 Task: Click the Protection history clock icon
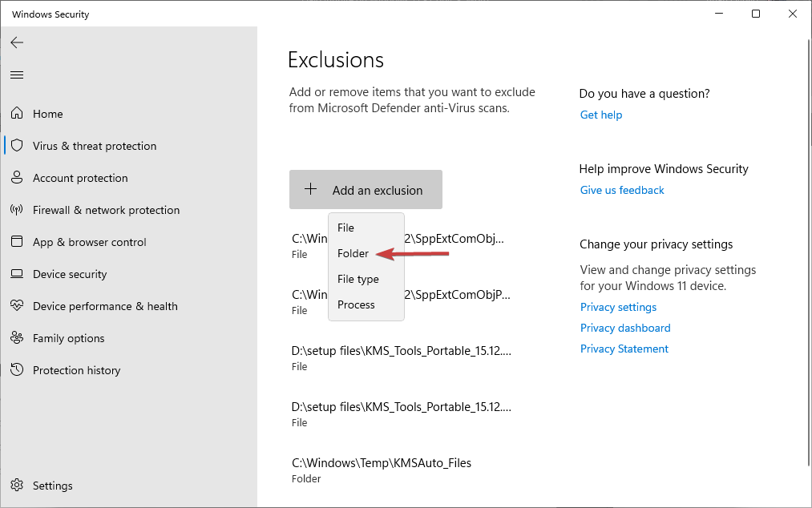(x=17, y=369)
